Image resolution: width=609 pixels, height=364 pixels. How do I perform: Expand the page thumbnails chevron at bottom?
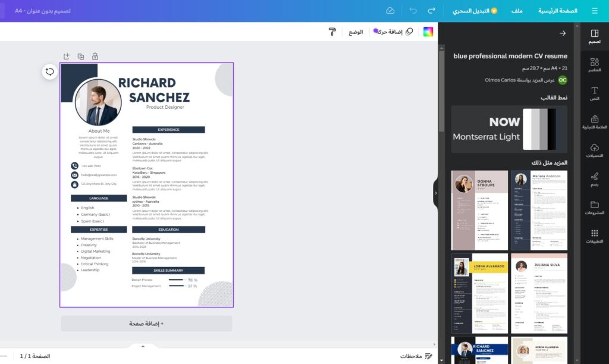tap(143, 346)
